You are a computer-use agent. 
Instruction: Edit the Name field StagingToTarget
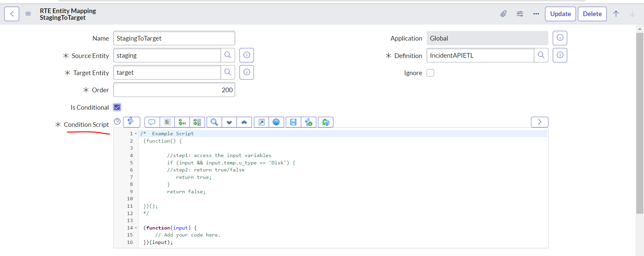click(174, 38)
